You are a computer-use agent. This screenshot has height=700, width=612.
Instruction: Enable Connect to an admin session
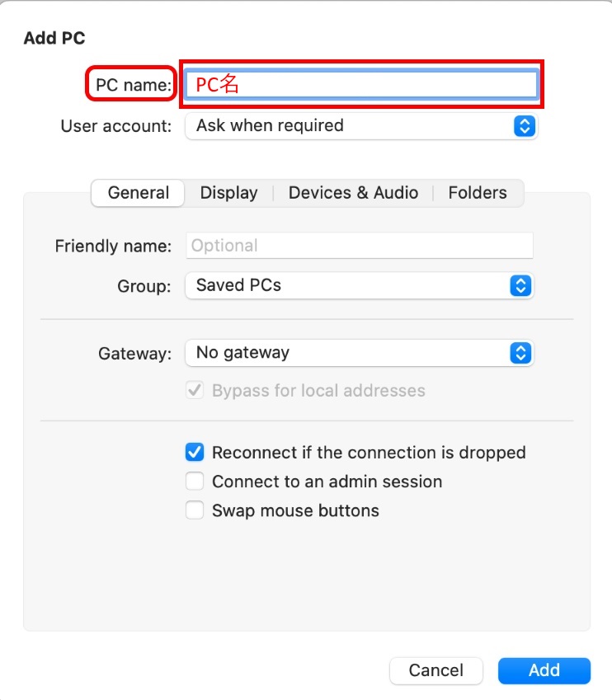(x=195, y=482)
